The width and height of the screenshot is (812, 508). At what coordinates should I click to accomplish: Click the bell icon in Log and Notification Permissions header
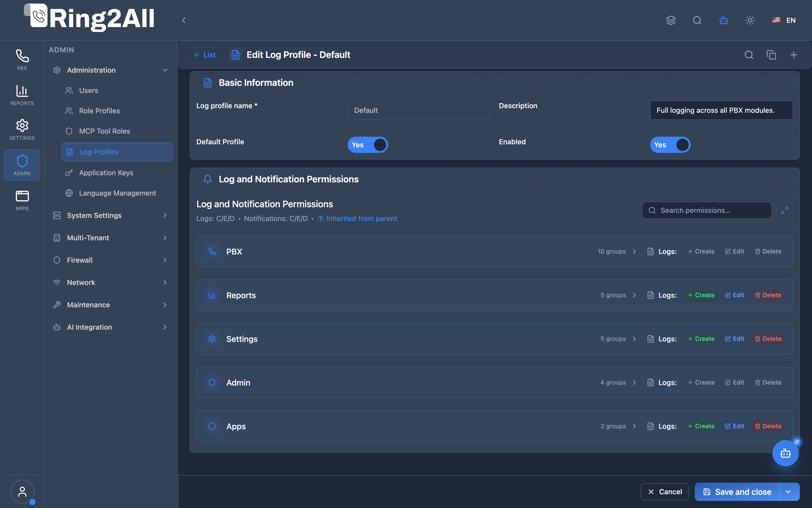[207, 179]
